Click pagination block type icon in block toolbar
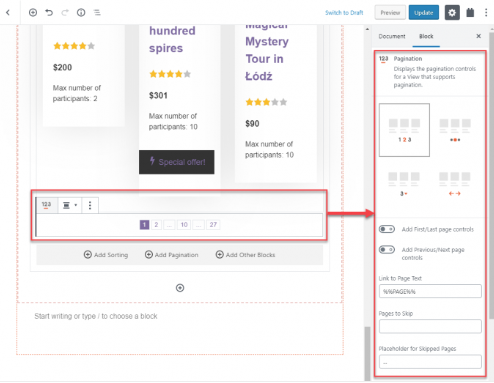Viewport: 494px width, 383px height. click(x=47, y=205)
